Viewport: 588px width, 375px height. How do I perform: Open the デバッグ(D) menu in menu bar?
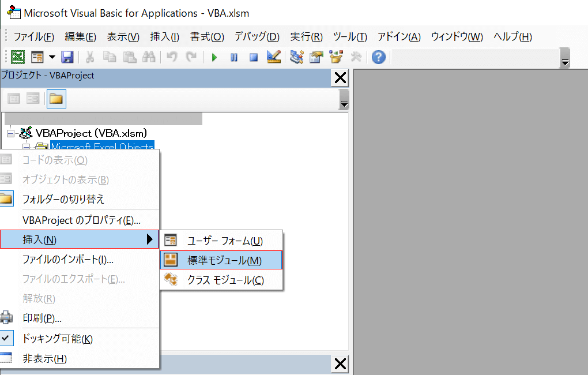[x=257, y=37]
